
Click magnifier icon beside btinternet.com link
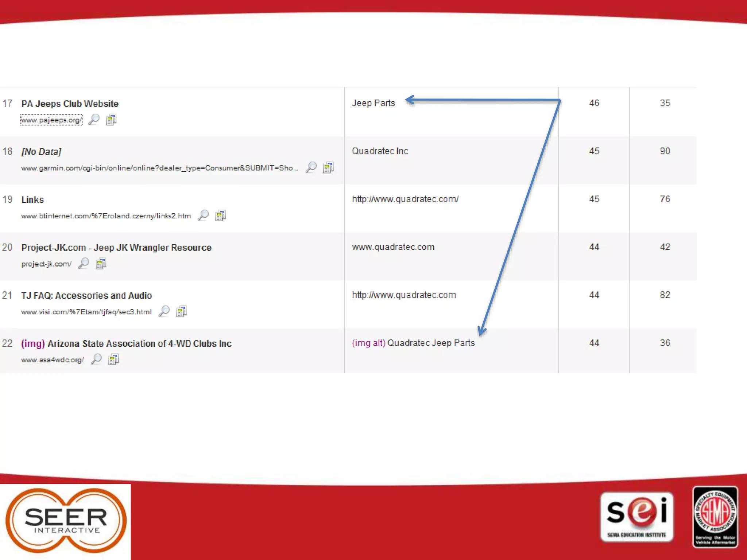[203, 215]
